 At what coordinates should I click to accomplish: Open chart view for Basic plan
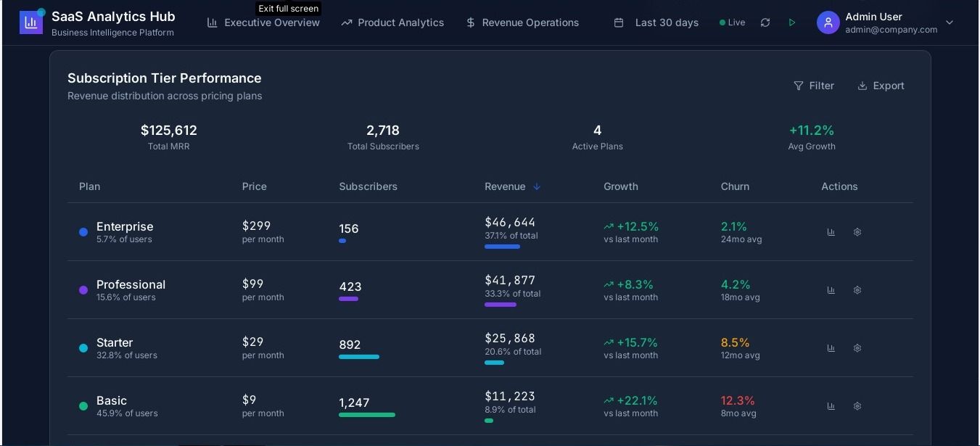[x=831, y=406]
